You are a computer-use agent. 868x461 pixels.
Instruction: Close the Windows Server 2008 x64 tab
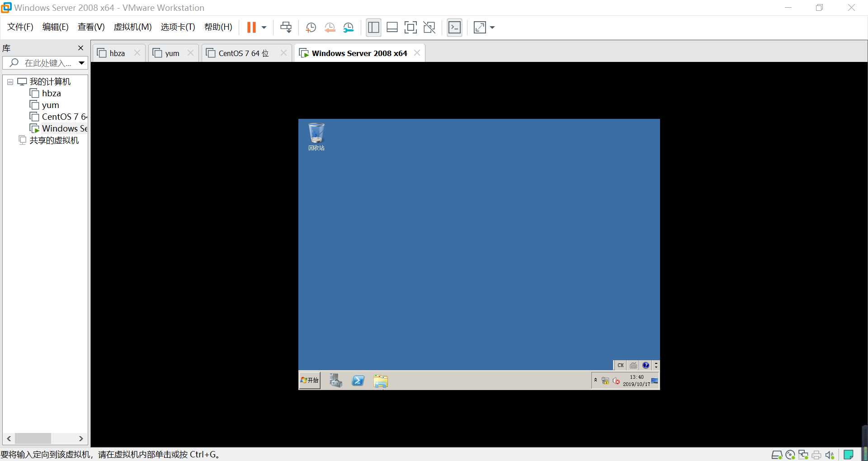417,53
